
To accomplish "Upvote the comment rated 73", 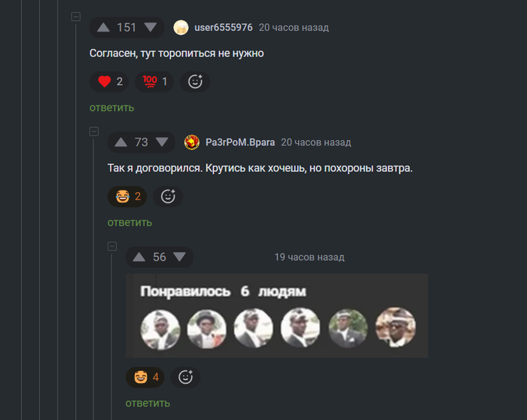I will (120, 142).
